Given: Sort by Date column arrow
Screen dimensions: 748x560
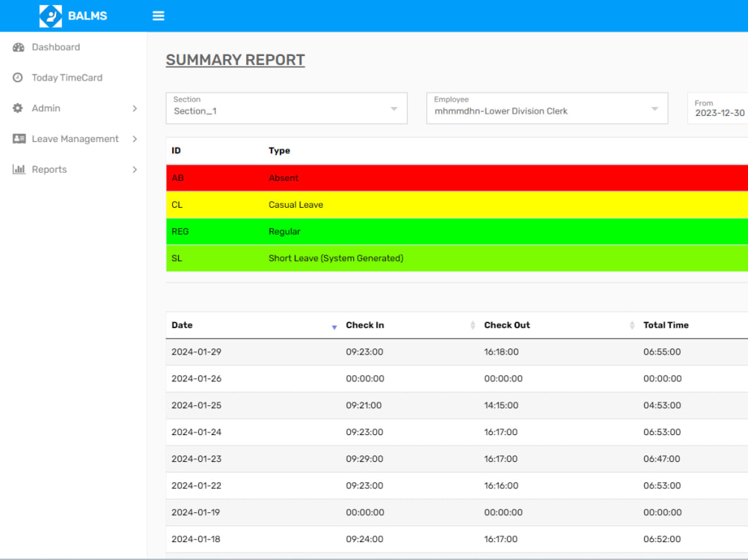Looking at the screenshot, I should [x=334, y=327].
